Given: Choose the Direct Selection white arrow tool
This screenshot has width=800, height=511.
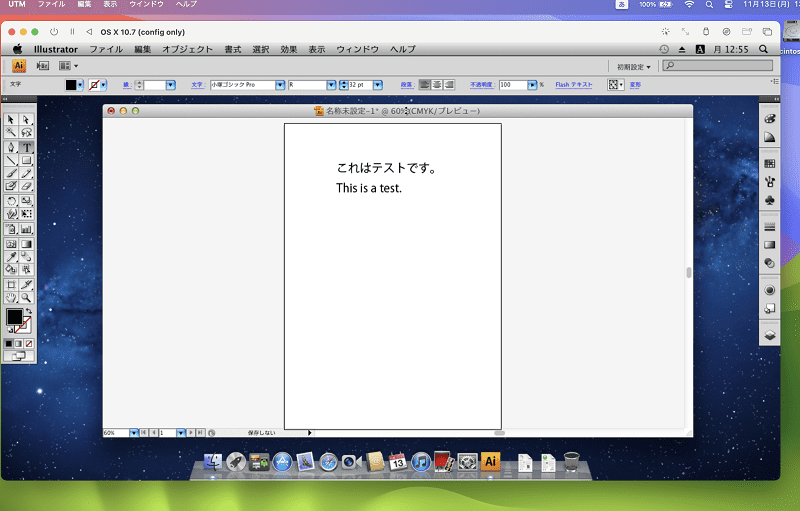Looking at the screenshot, I should pyautogui.click(x=26, y=120).
